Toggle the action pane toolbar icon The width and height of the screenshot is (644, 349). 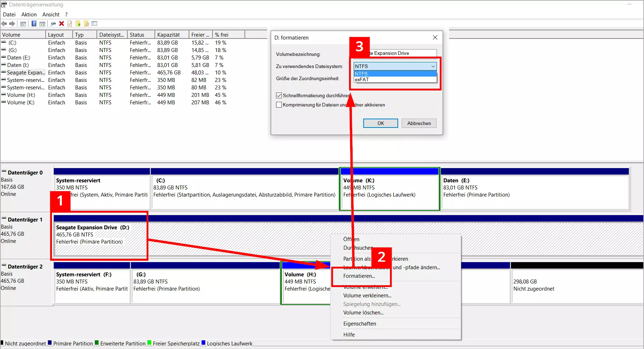pyautogui.click(x=42, y=24)
